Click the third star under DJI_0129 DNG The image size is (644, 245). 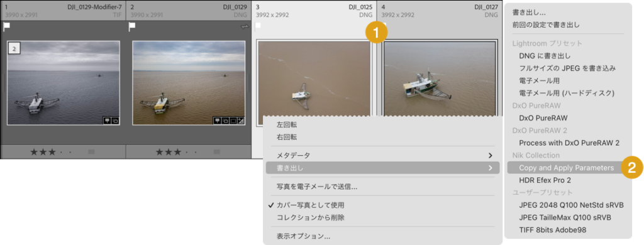[177, 152]
